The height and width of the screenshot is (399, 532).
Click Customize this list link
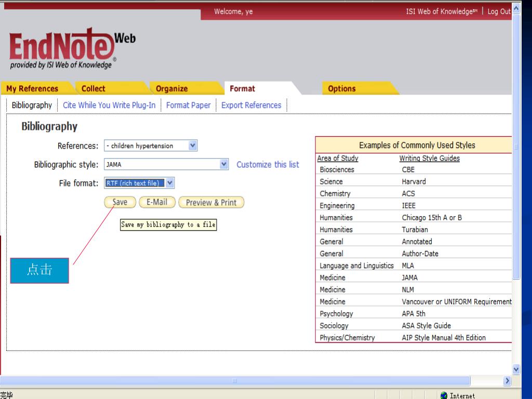coord(268,165)
